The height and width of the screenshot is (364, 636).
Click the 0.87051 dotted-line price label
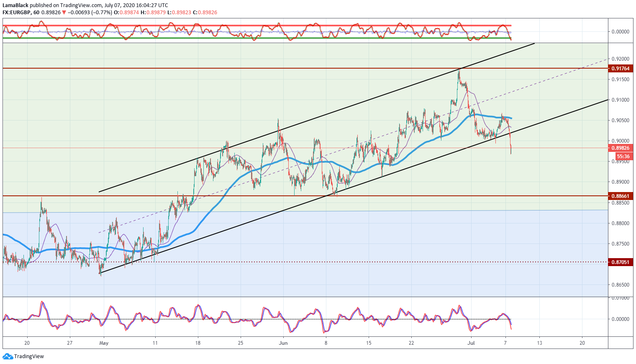(621, 262)
